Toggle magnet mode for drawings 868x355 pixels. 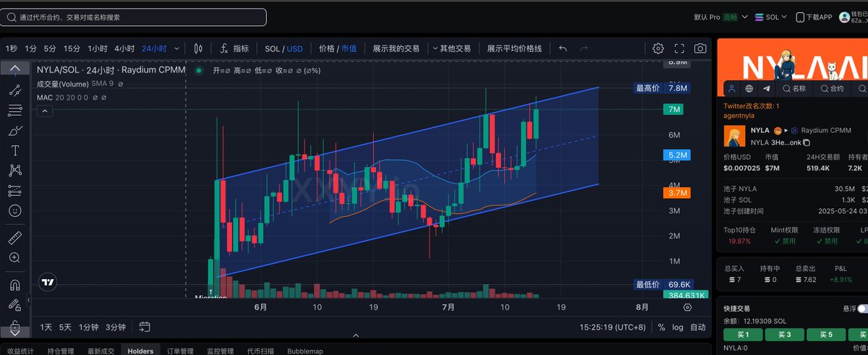tap(14, 283)
